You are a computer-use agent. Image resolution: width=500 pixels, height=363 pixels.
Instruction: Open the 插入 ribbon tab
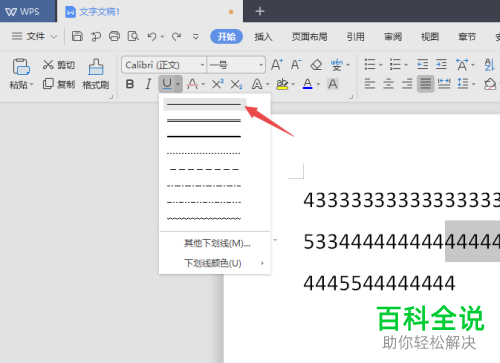pos(263,36)
